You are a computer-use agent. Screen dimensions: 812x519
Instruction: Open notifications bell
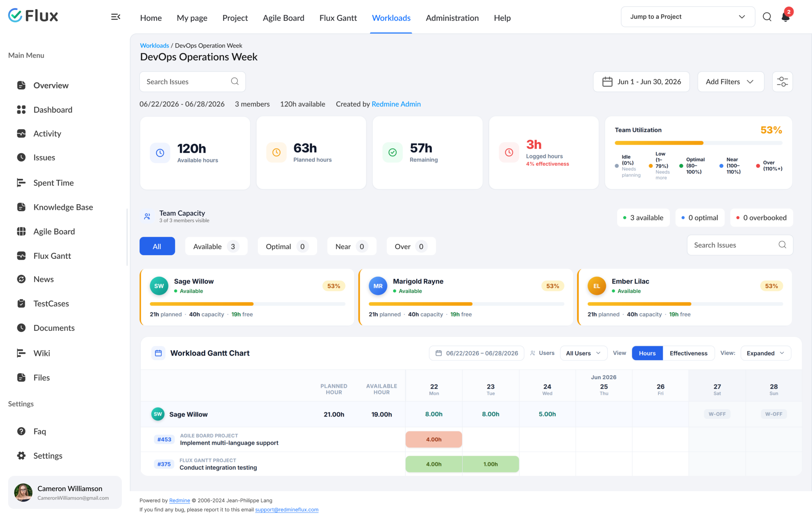785,17
